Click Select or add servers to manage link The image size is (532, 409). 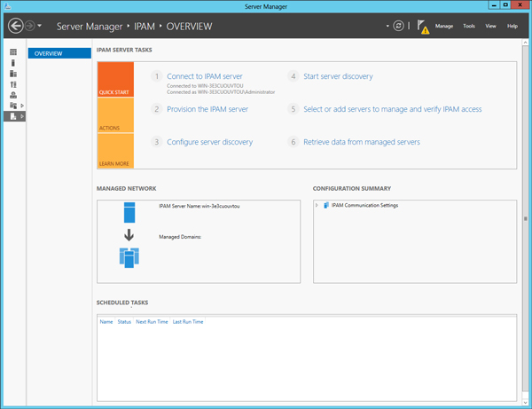(393, 109)
